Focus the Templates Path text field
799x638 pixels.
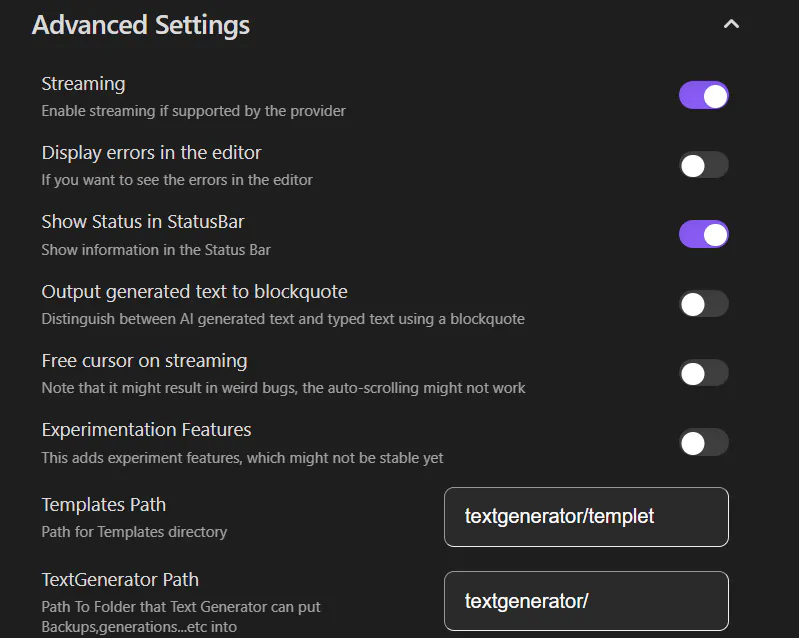pyautogui.click(x=586, y=517)
